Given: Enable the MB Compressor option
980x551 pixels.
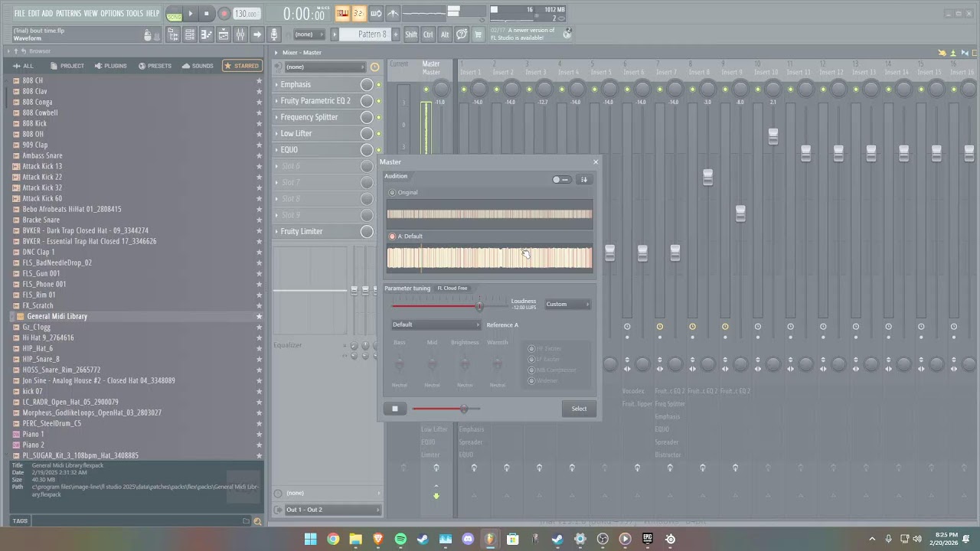Looking at the screenshot, I should 531,370.
